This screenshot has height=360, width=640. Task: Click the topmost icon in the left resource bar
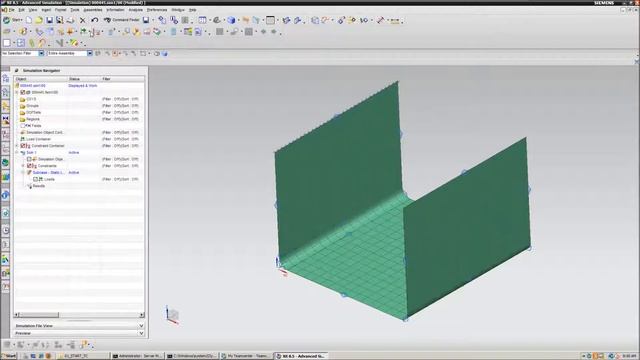pos(5,78)
